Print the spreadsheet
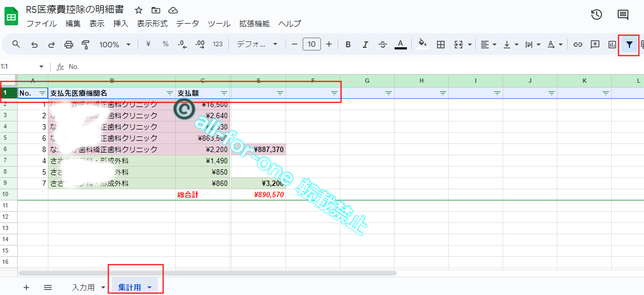This screenshot has height=295, width=644. click(69, 45)
